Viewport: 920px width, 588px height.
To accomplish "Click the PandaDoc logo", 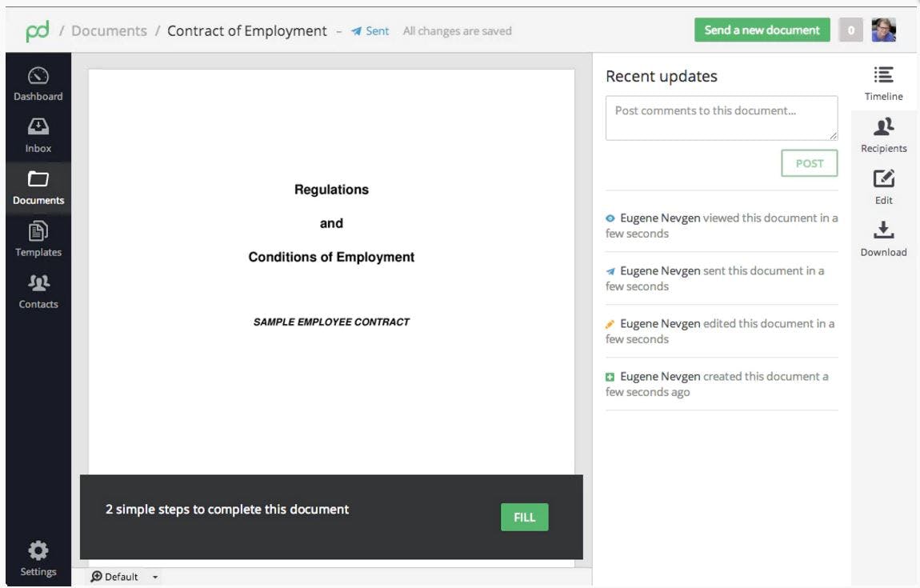I will [38, 31].
